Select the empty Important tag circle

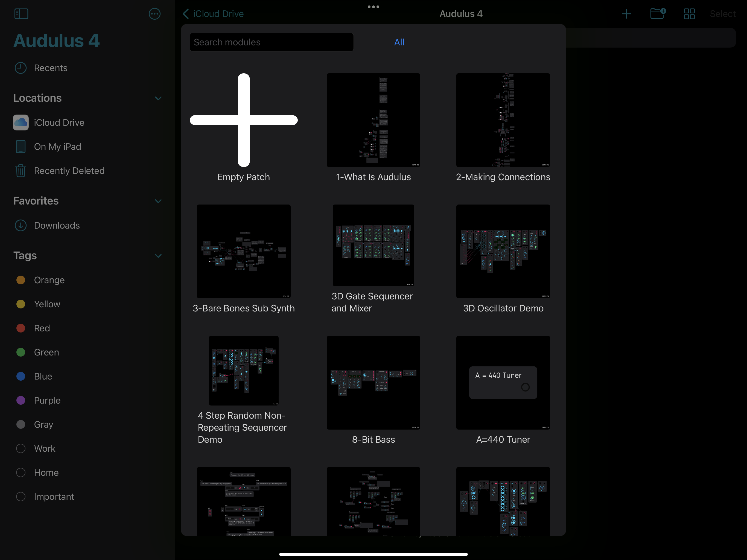[21, 497]
